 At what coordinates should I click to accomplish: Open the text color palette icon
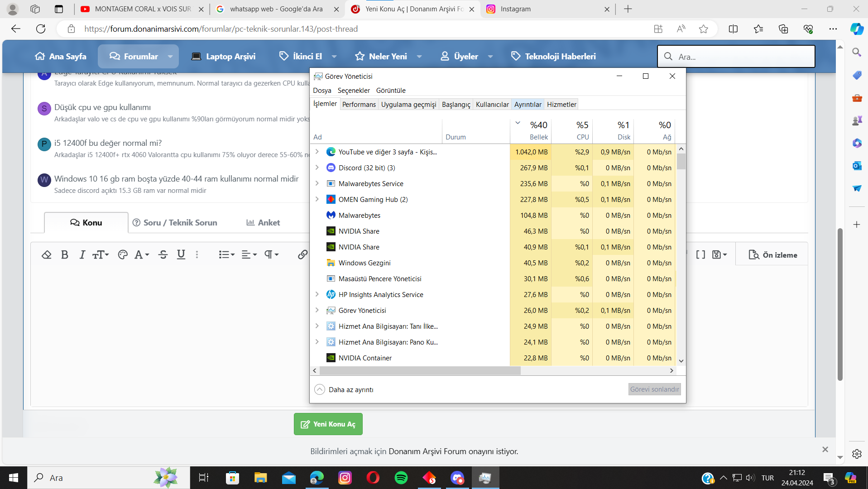pos(122,254)
